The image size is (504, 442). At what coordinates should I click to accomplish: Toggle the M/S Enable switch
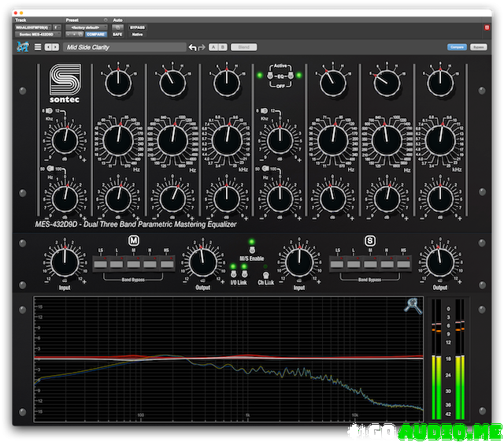[x=252, y=251]
